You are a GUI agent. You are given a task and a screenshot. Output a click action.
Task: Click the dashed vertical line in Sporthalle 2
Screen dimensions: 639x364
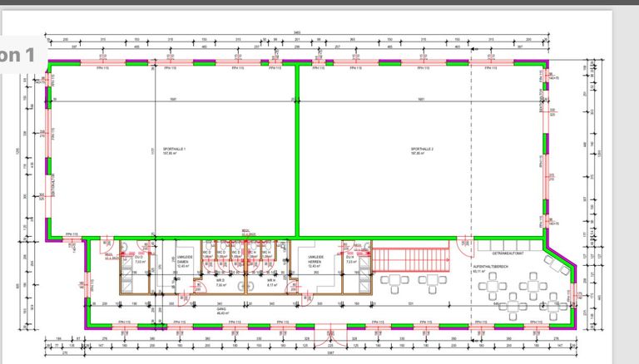[x=471, y=150]
